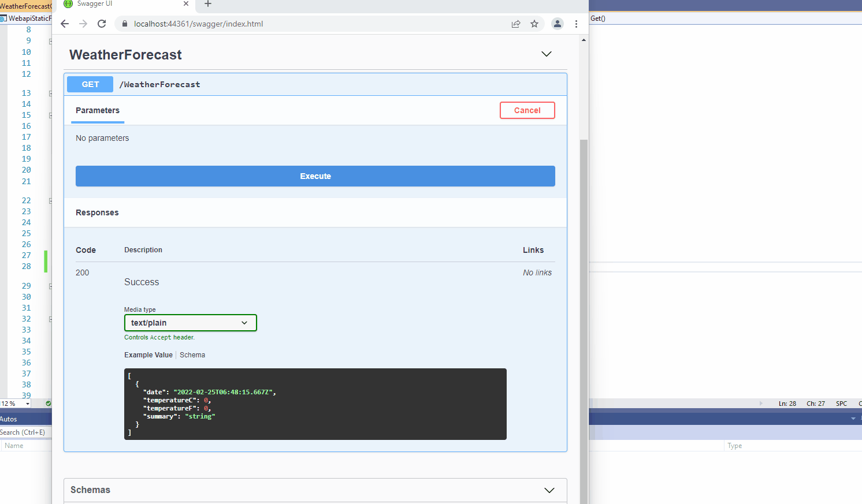The image size is (862, 504).
Task: Bookmark this page with star icon
Action: pyautogui.click(x=534, y=24)
